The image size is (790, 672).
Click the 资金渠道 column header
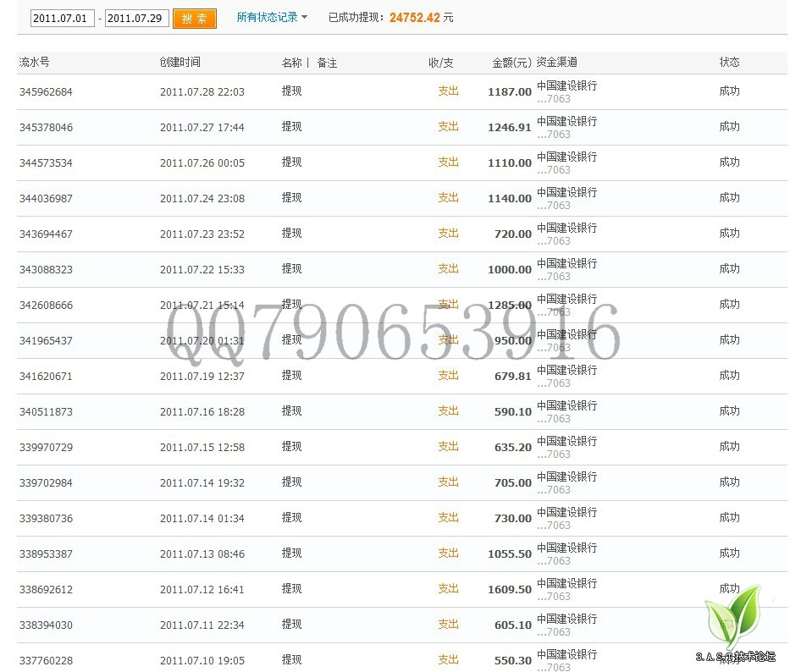click(557, 63)
